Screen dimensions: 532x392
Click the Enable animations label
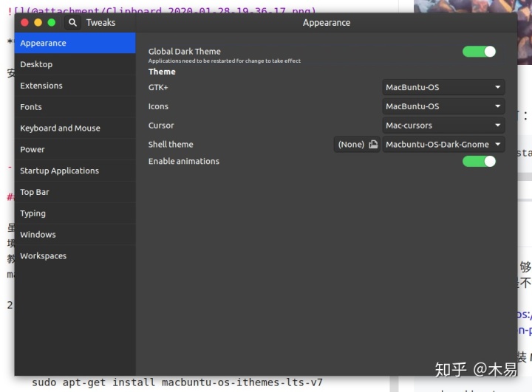coord(183,161)
